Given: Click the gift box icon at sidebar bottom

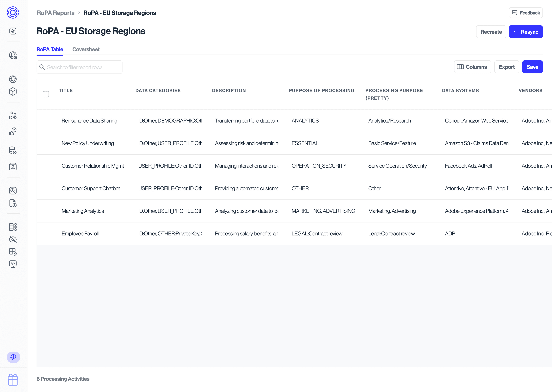Looking at the screenshot, I should click(x=13, y=379).
